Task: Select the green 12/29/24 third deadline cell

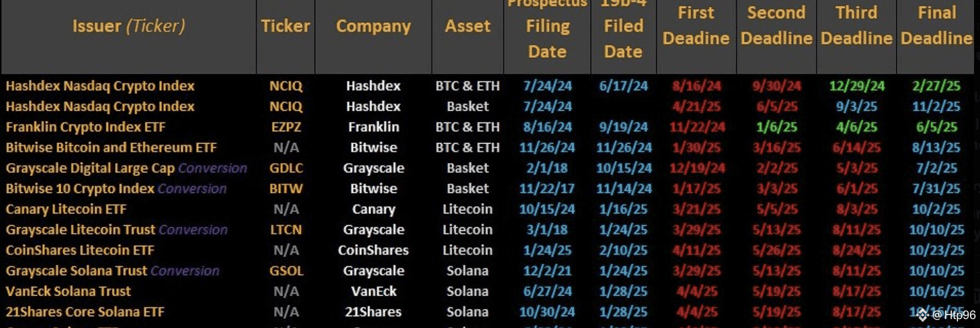Action: pyautogui.click(x=857, y=86)
